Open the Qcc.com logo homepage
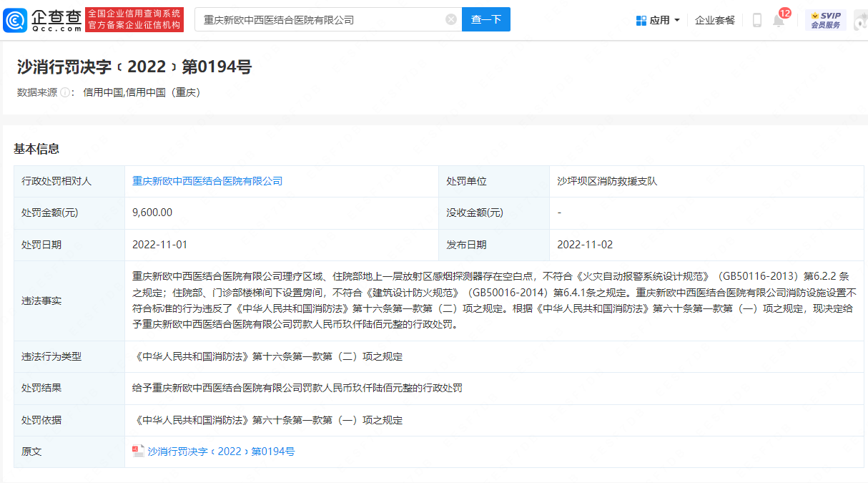The image size is (868, 483). pyautogui.click(x=42, y=20)
